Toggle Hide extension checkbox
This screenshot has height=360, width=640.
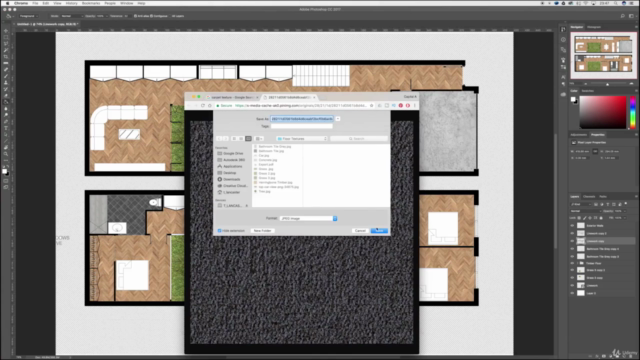pyautogui.click(x=219, y=231)
